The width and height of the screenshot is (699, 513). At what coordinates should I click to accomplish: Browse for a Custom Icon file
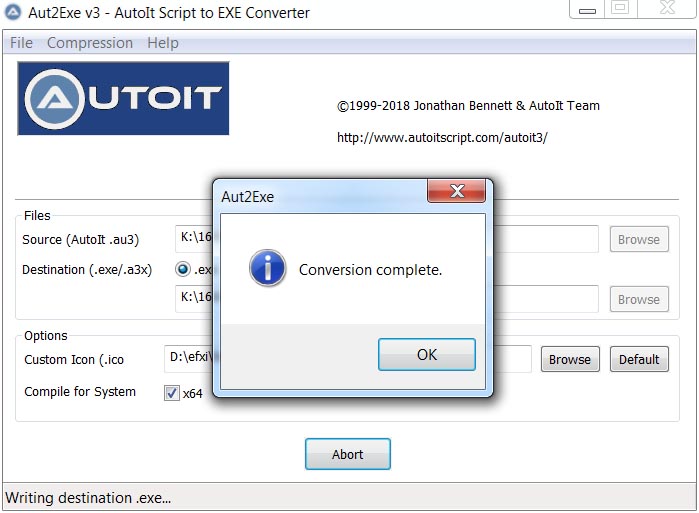click(570, 359)
